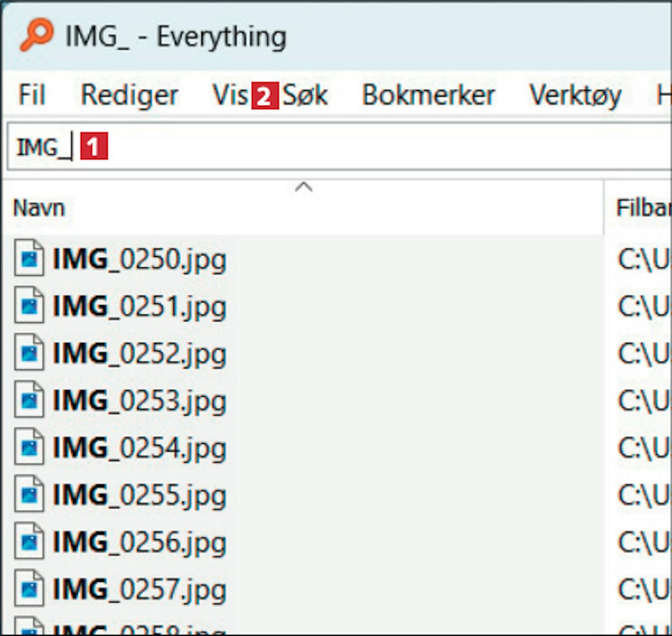
Task: Open the Rediger menu
Action: pyautogui.click(x=129, y=95)
